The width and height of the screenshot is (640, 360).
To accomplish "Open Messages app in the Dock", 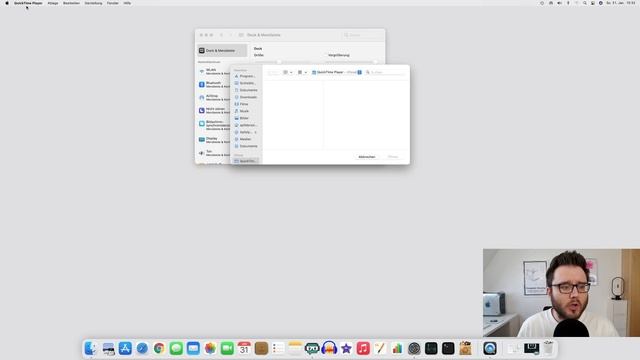I will tap(176, 349).
